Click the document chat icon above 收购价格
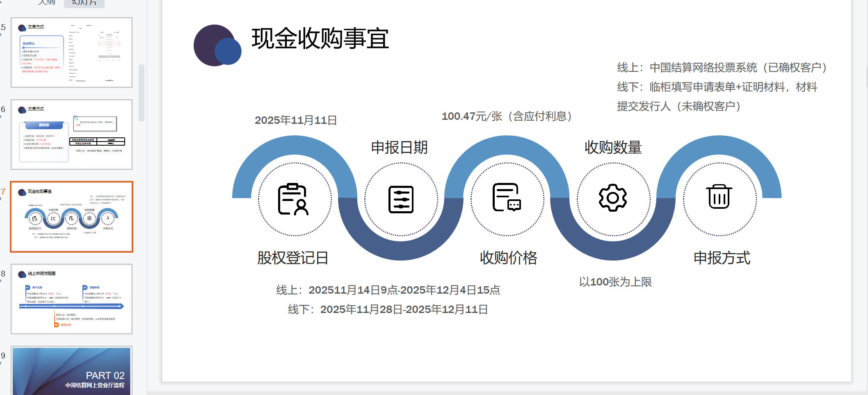The width and height of the screenshot is (868, 395). click(x=507, y=197)
